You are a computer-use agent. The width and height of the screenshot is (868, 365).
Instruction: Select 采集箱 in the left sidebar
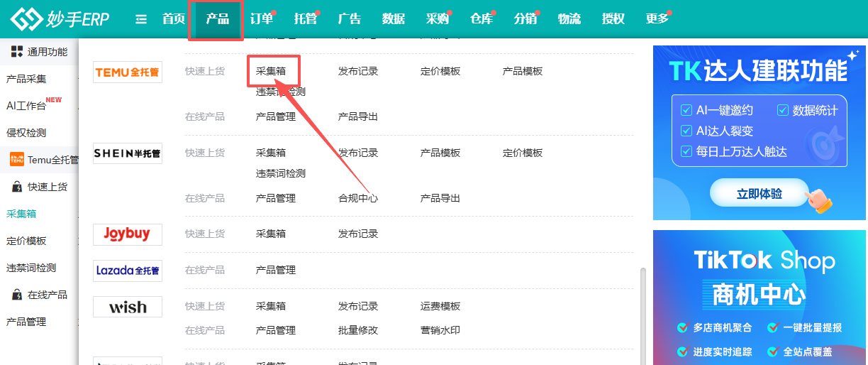(x=21, y=214)
